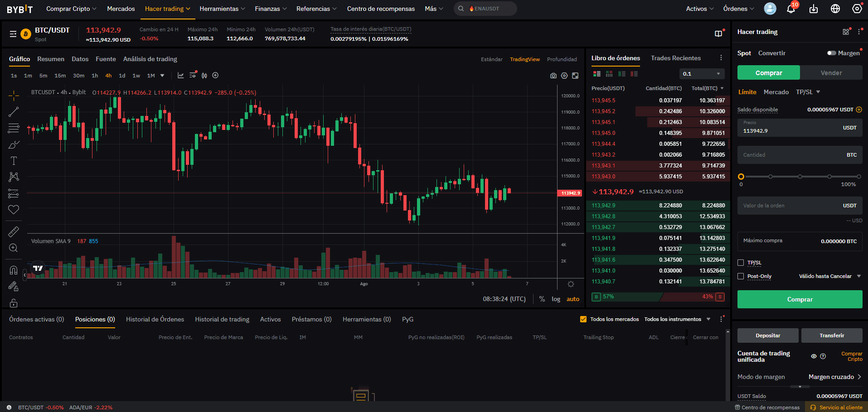Expand more timeframe options arrow
This screenshot has width=868, height=412.
click(x=162, y=76)
